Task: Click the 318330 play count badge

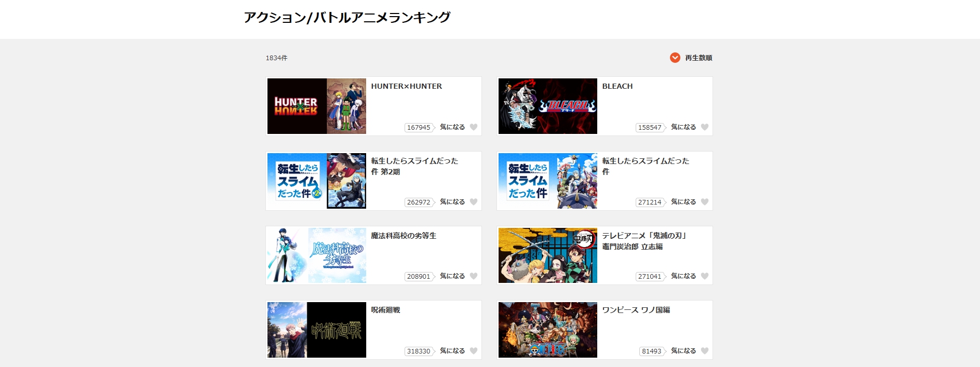Action: point(420,351)
